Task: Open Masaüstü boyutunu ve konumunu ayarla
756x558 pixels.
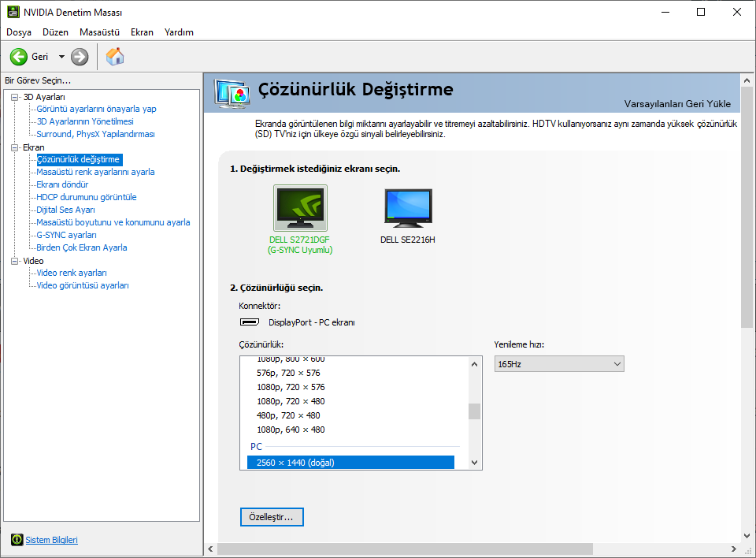Action: 113,222
